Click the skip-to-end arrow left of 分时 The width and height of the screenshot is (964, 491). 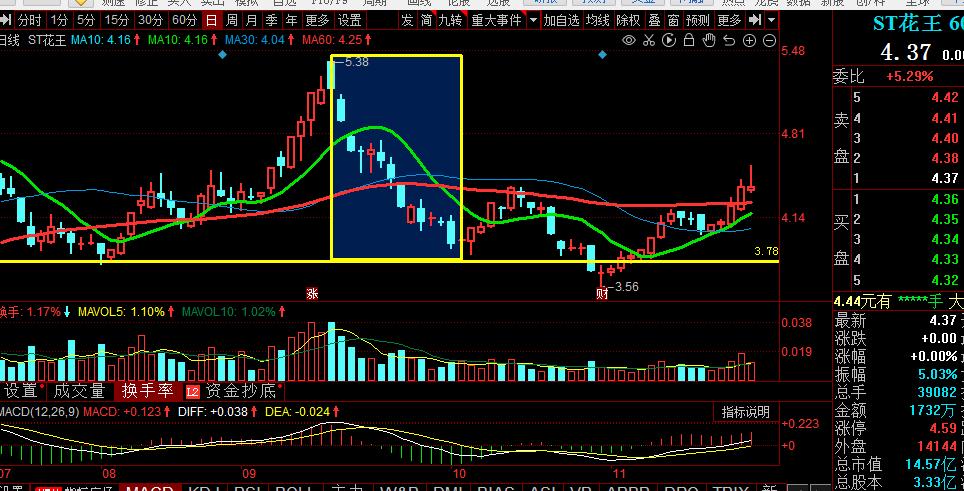[6, 21]
